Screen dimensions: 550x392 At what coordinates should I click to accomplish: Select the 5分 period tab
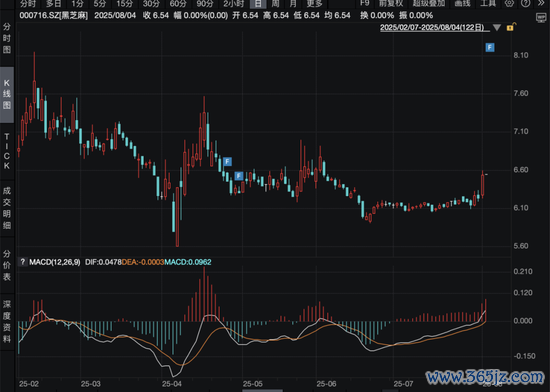(x=99, y=4)
